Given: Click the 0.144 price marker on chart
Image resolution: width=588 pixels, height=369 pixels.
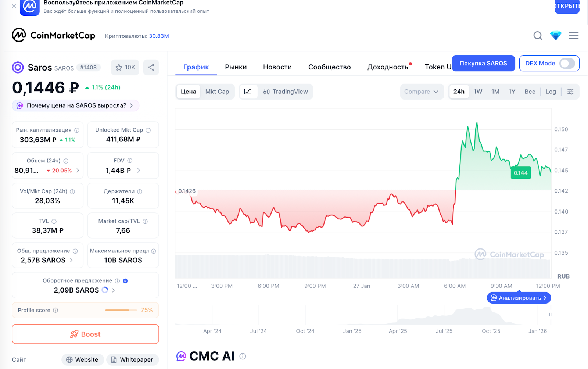Looking at the screenshot, I should tap(520, 173).
